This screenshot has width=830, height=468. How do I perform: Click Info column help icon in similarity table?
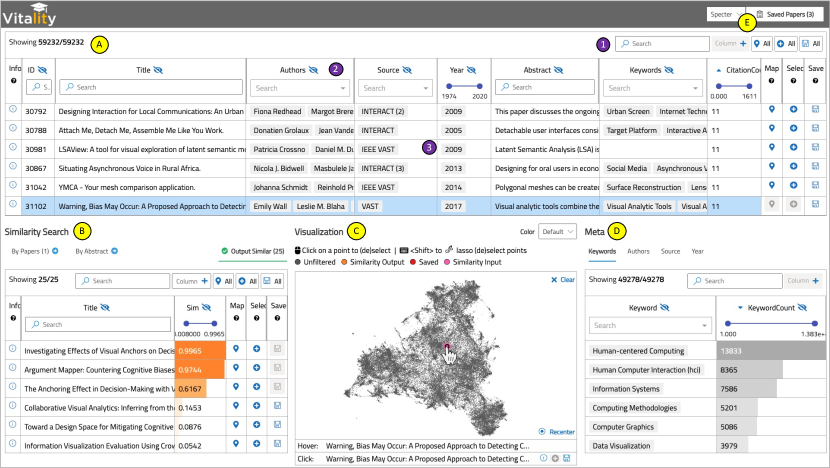pos(13,318)
